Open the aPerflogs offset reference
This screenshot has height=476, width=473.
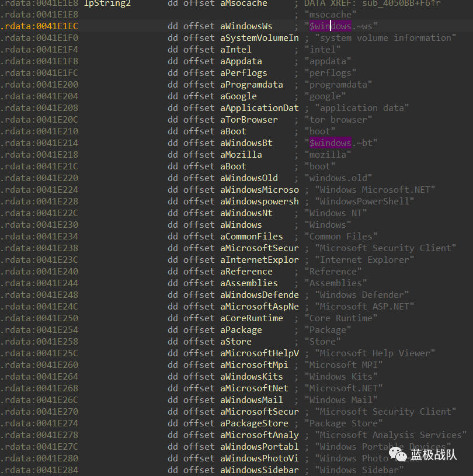click(x=244, y=73)
